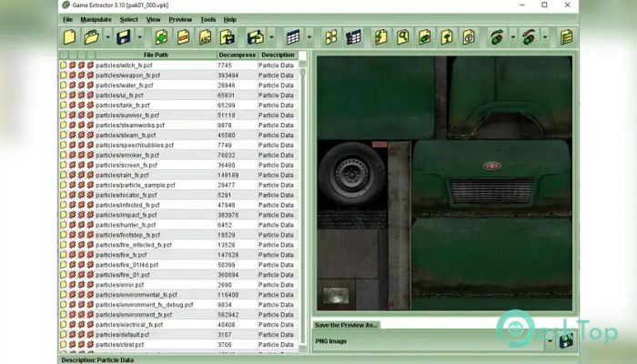
Task: Select the particles/smoker_fx.pcf file
Action: [x=127, y=155]
